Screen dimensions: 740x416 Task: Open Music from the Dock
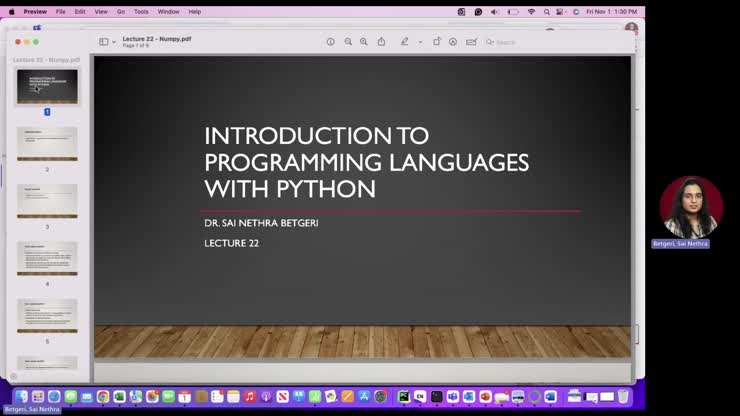[250, 397]
